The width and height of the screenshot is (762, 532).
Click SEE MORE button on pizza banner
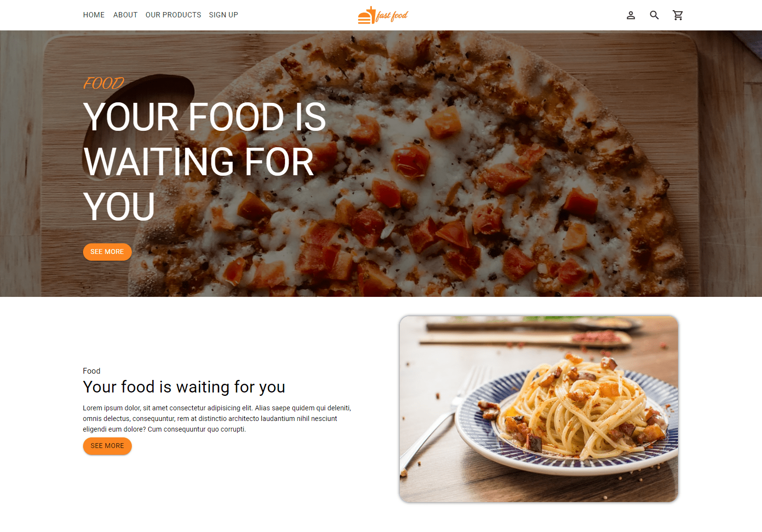pyautogui.click(x=107, y=252)
